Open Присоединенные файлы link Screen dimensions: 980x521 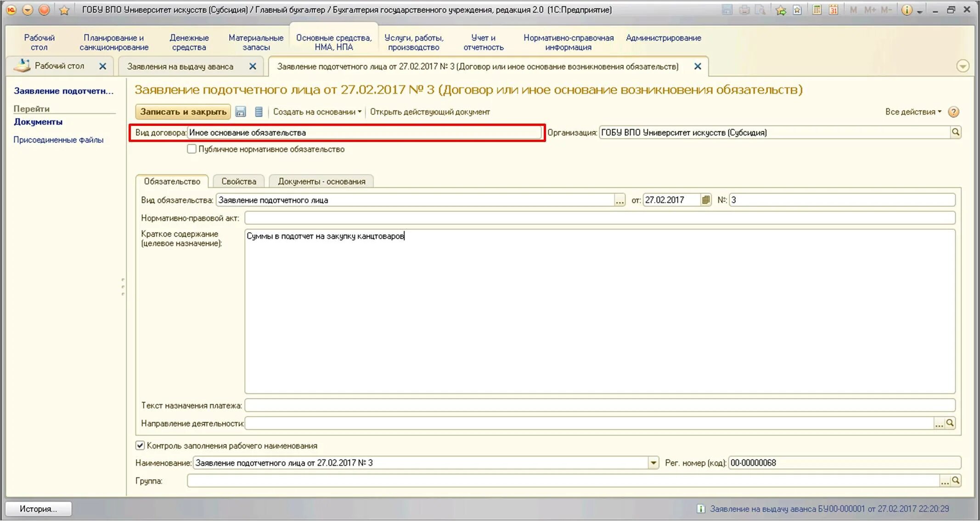coord(58,140)
